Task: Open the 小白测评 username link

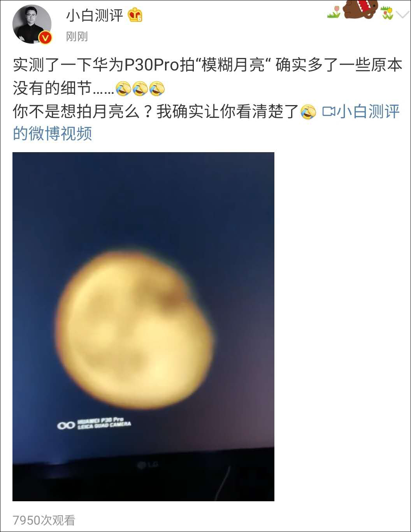Action: [x=95, y=15]
